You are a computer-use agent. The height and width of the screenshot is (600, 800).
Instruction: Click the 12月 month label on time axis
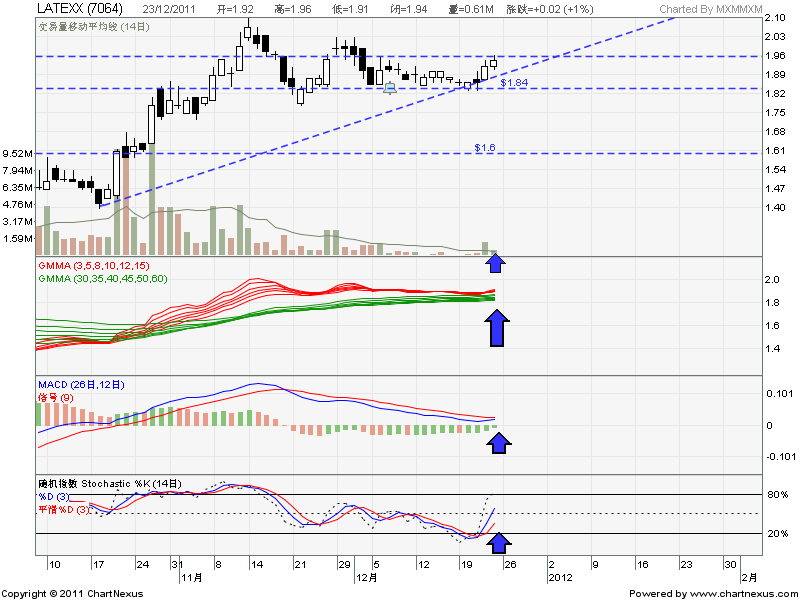[x=365, y=577]
